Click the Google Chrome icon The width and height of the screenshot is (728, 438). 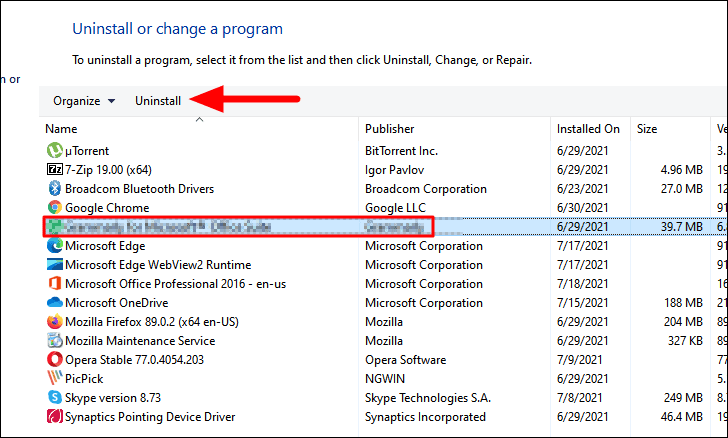(x=55, y=208)
